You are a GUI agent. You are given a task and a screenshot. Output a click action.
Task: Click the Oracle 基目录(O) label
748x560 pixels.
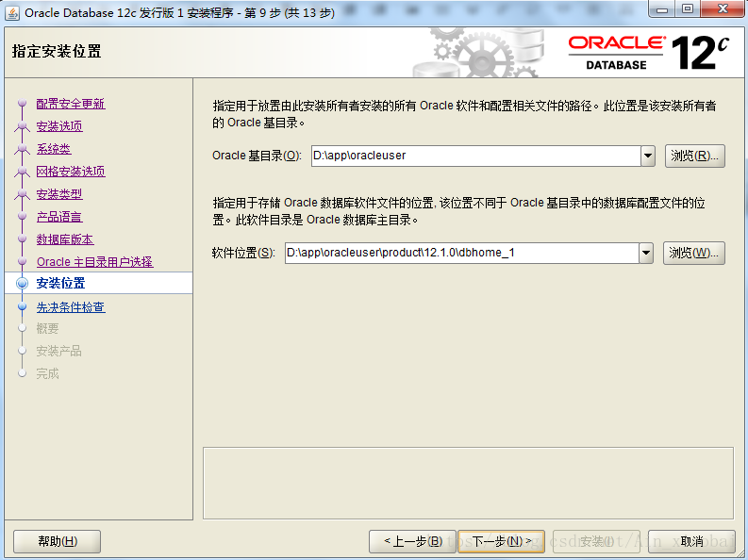pos(257,156)
